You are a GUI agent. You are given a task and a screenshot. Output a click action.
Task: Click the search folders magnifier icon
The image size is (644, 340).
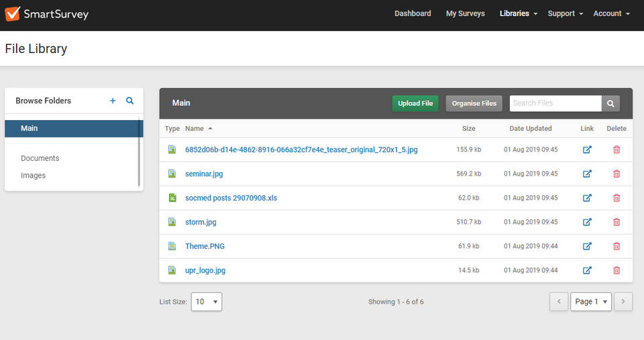[130, 101]
